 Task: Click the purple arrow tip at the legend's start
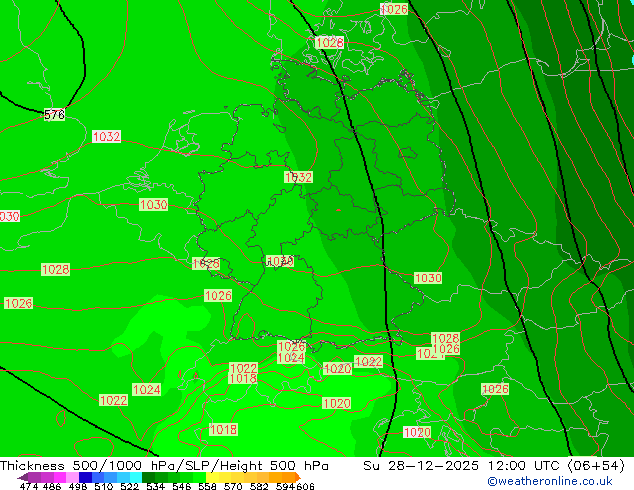(23, 478)
